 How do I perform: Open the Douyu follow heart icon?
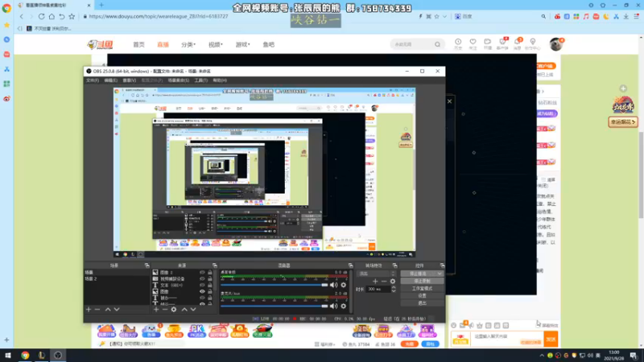473,43
